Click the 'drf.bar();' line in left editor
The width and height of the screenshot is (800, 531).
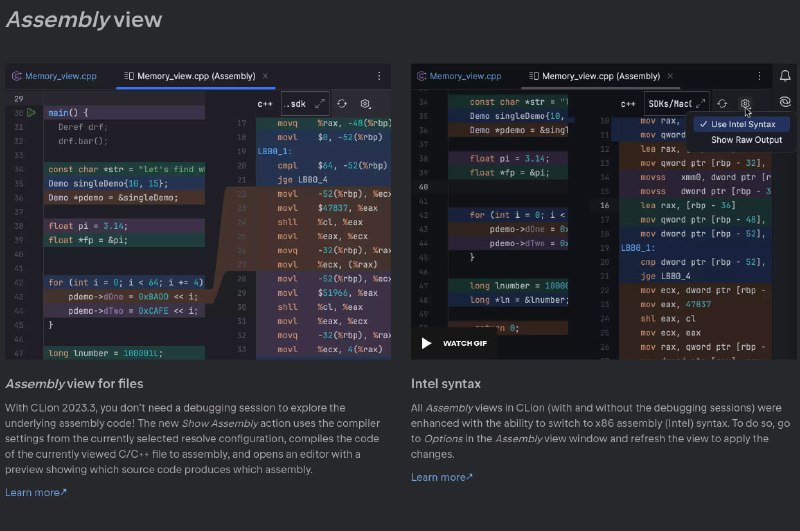pyautogui.click(x=83, y=141)
